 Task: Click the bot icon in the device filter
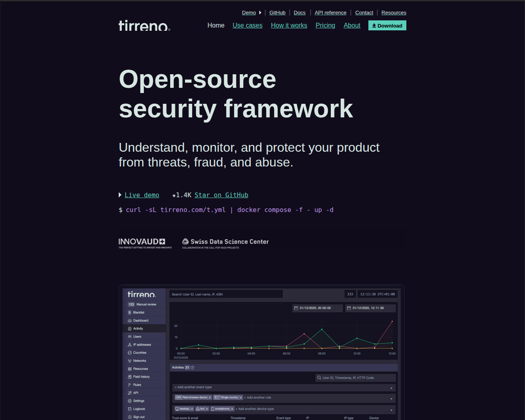coord(198,409)
